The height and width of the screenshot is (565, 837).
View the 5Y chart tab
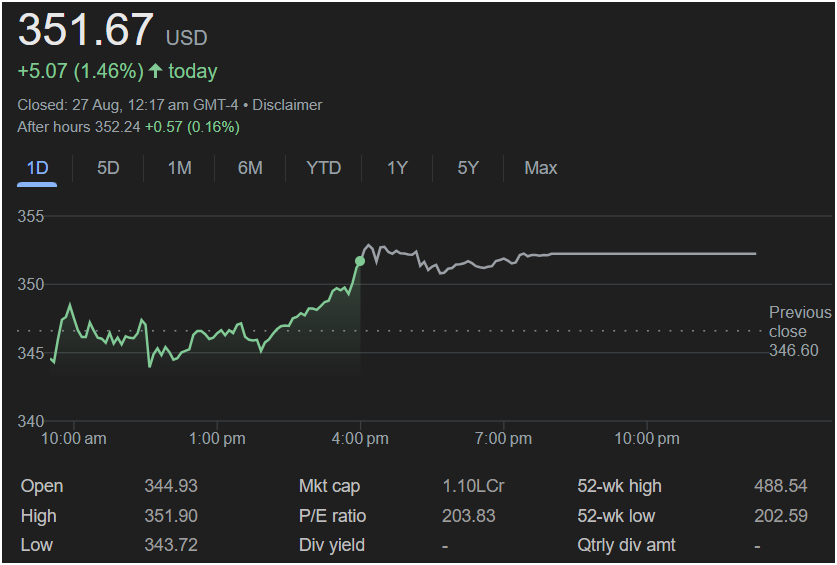click(x=468, y=168)
